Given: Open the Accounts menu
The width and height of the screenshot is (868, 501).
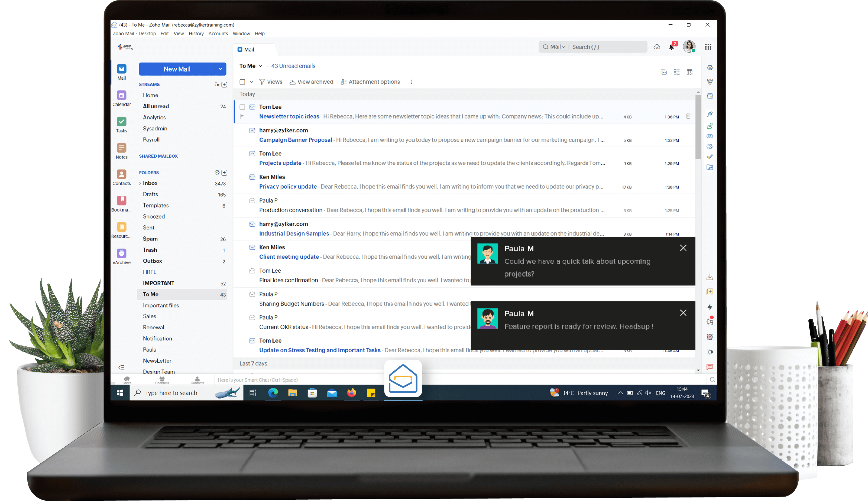Looking at the screenshot, I should click(x=218, y=33).
